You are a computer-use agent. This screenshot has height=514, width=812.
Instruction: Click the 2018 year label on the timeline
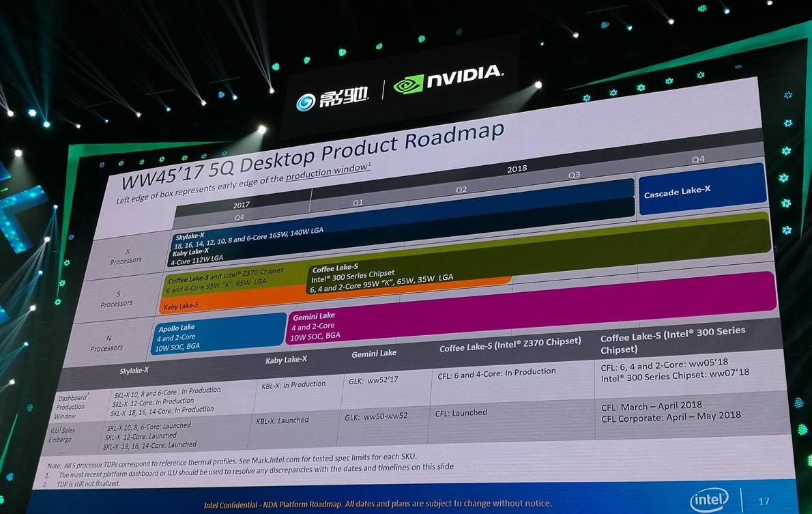(x=517, y=168)
